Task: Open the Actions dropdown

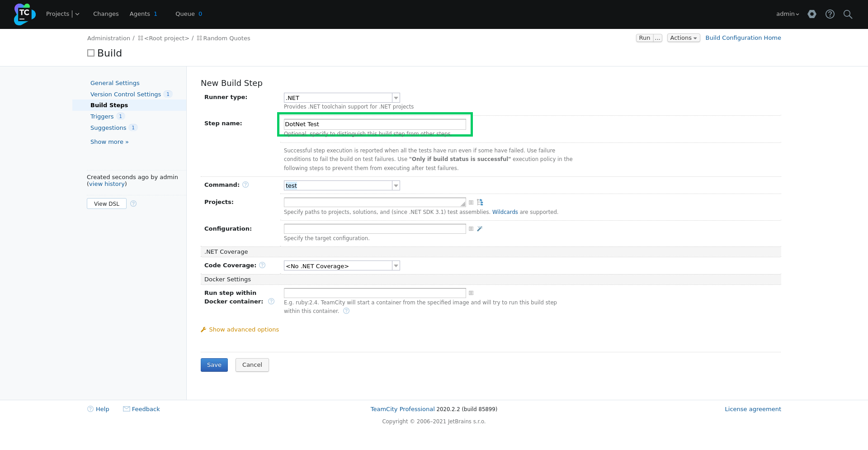Action: coord(684,38)
